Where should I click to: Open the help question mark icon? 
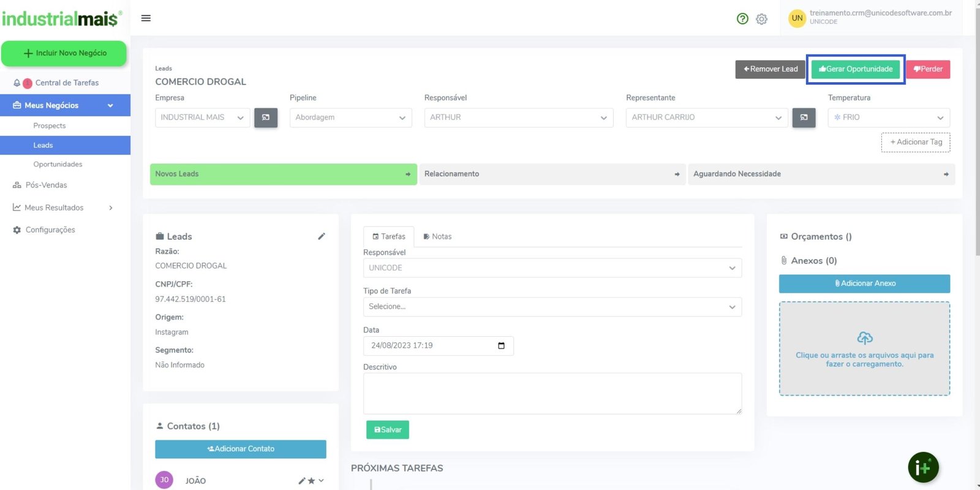click(x=742, y=19)
